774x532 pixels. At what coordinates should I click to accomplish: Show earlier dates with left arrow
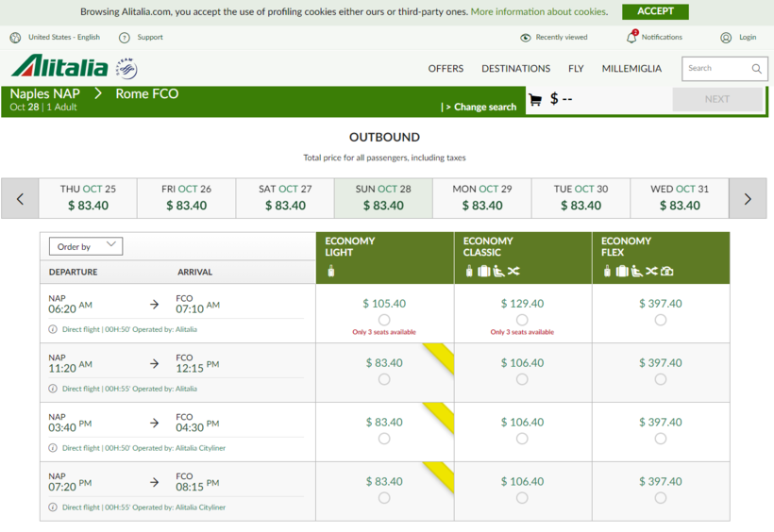(x=21, y=199)
